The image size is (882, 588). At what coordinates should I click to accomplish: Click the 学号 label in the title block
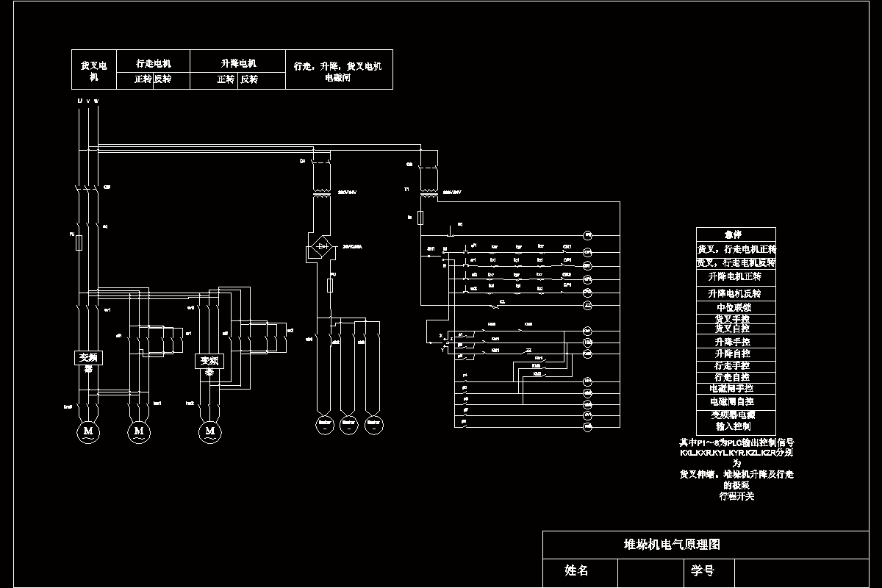click(x=702, y=570)
